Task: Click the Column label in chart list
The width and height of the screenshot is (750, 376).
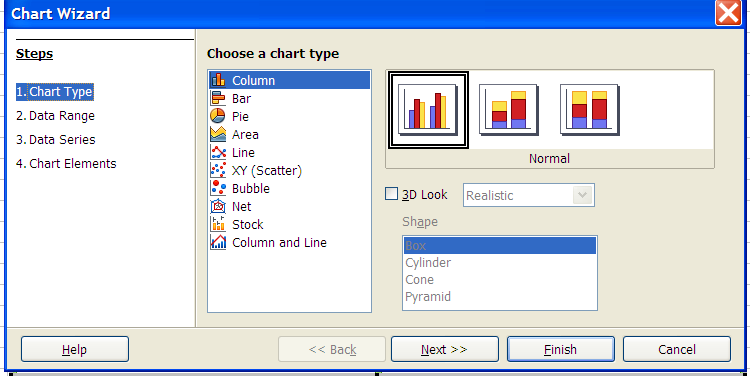Action: [x=254, y=80]
